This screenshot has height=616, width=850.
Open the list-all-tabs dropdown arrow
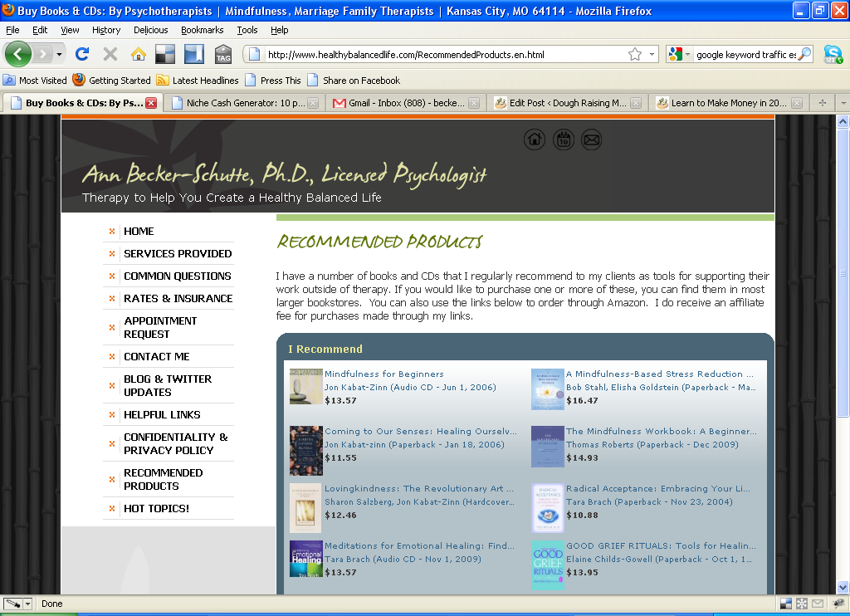tap(843, 103)
